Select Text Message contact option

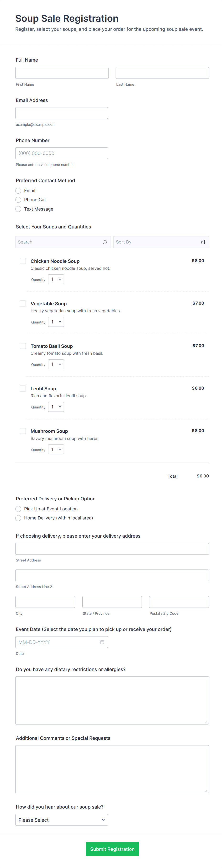tap(19, 209)
